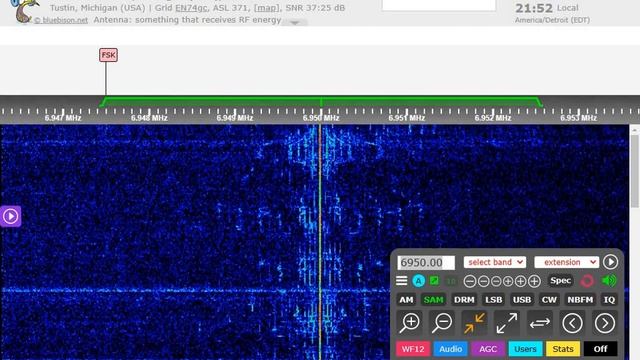
Task: Click the bright carrier line in waterfall
Action: coord(320,242)
